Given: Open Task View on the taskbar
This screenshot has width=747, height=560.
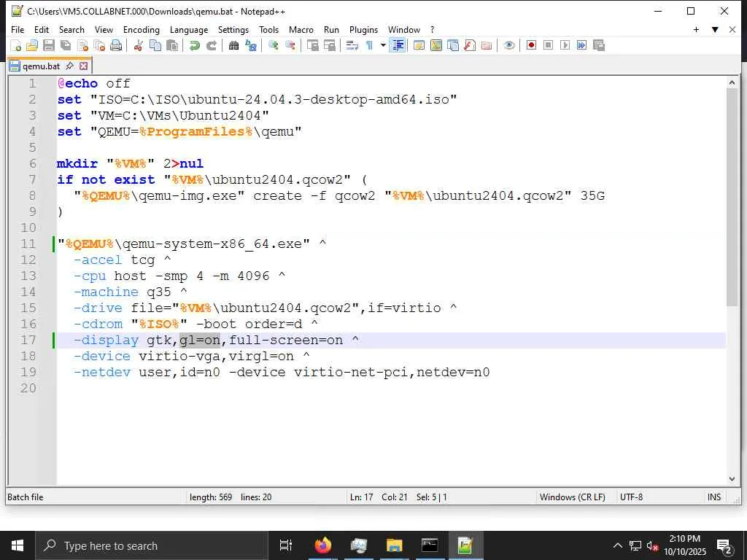Looking at the screenshot, I should point(286,545).
